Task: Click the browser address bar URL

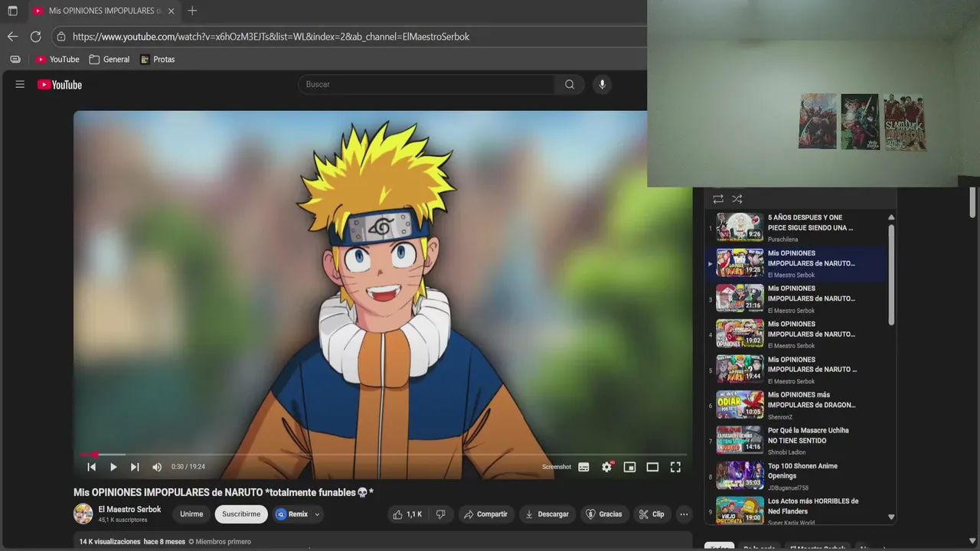Action: (271, 36)
